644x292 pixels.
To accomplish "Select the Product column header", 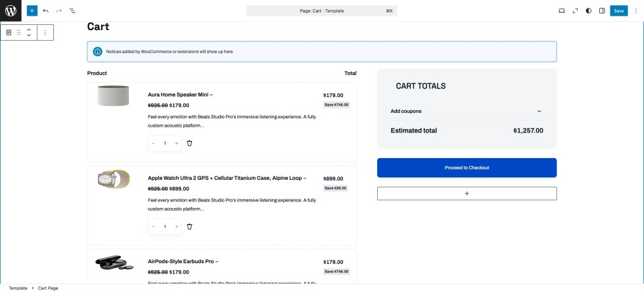I will point(97,73).
